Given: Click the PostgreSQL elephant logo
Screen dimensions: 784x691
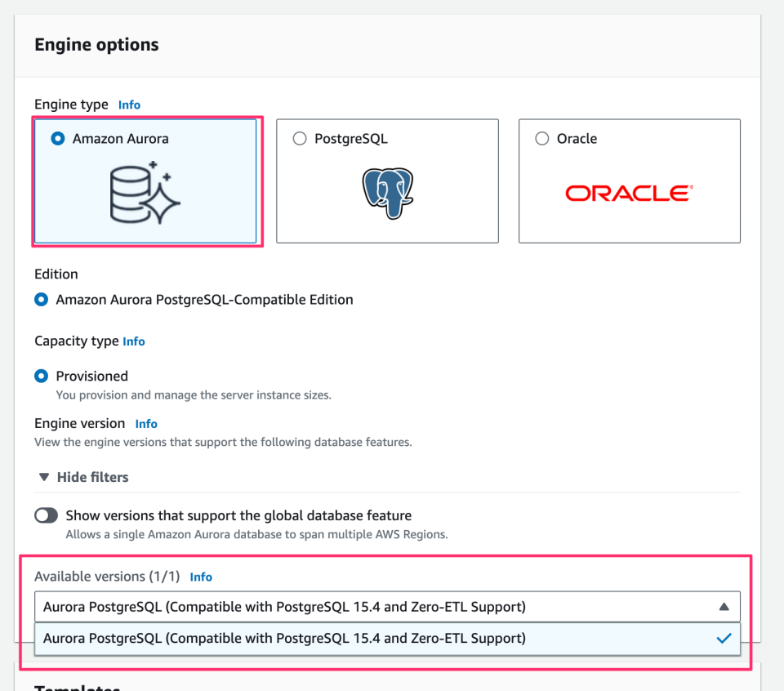Looking at the screenshot, I should coord(388,193).
